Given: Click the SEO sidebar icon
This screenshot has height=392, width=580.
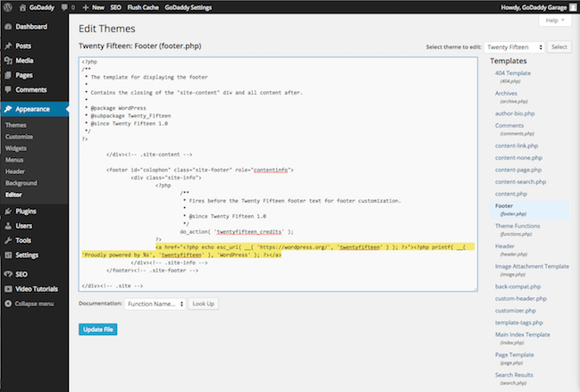Looking at the screenshot, I should (x=8, y=274).
